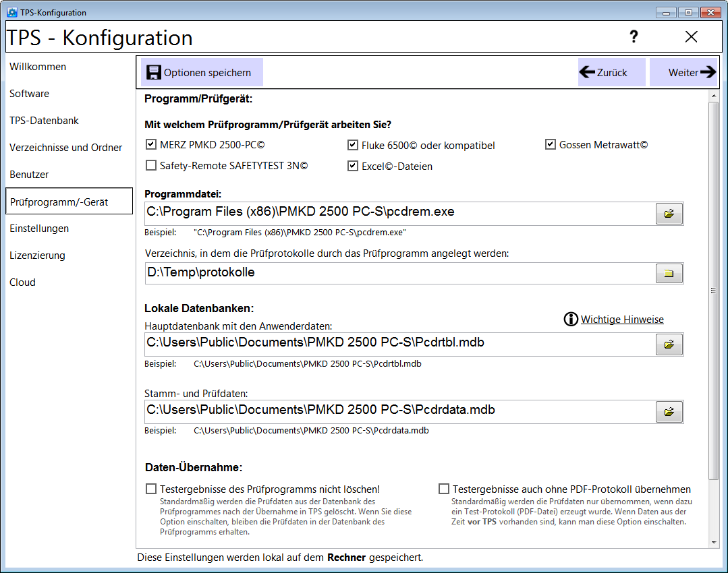This screenshot has width=728, height=573.
Task: Browse for the Hauptdatenbank Pcdrtbl.mdb file
Action: [669, 344]
